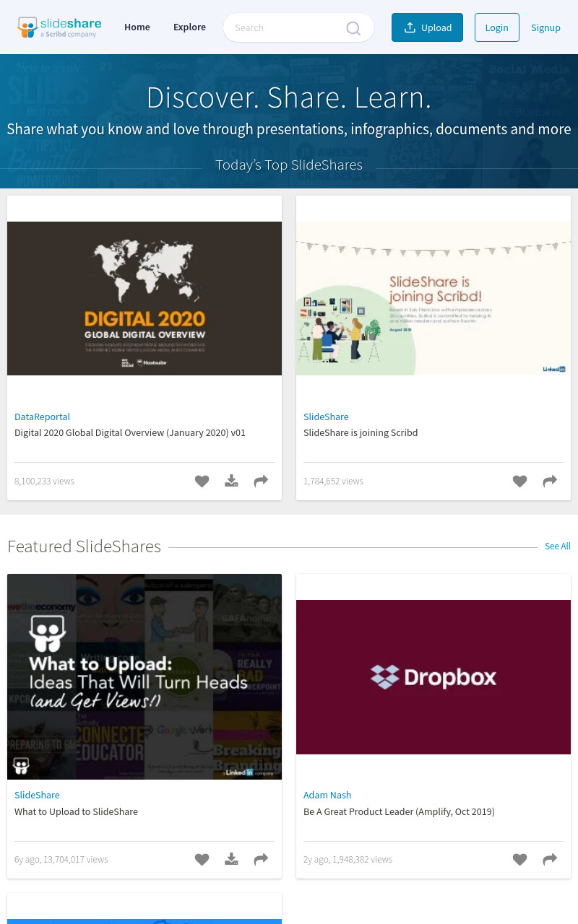
Task: Open the SlideShare logo home link
Action: click(59, 27)
